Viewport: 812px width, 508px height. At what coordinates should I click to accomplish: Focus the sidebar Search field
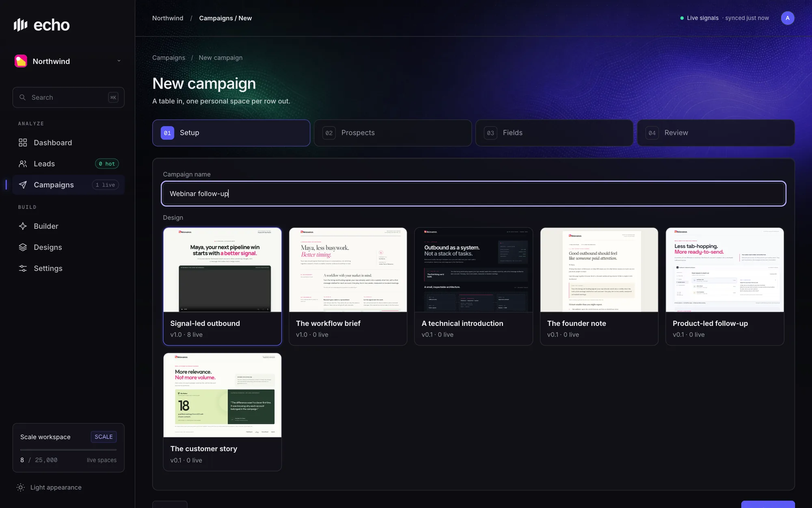click(x=68, y=98)
